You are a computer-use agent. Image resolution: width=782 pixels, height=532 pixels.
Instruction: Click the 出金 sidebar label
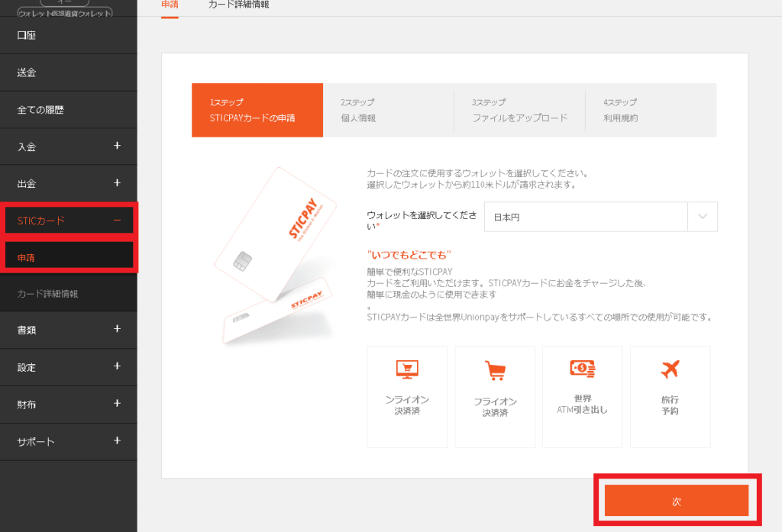pyautogui.click(x=27, y=184)
